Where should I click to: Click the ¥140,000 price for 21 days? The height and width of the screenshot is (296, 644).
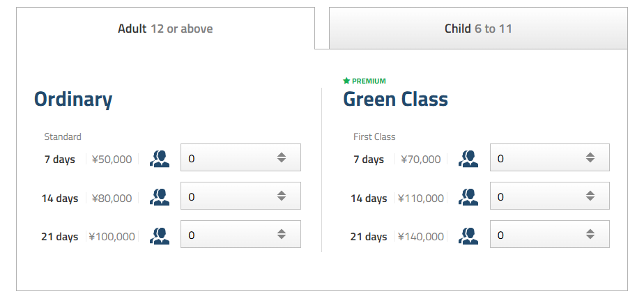point(421,237)
